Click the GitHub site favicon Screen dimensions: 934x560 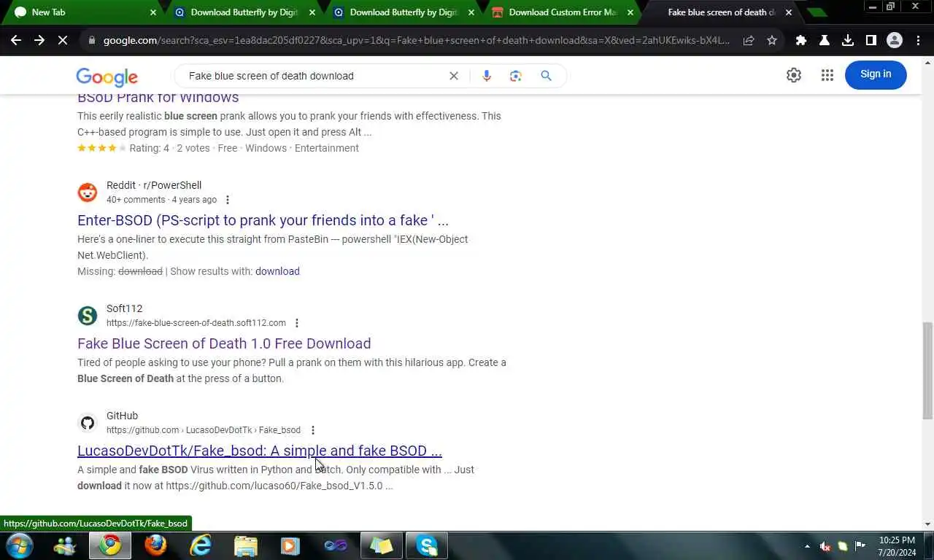[x=88, y=423]
